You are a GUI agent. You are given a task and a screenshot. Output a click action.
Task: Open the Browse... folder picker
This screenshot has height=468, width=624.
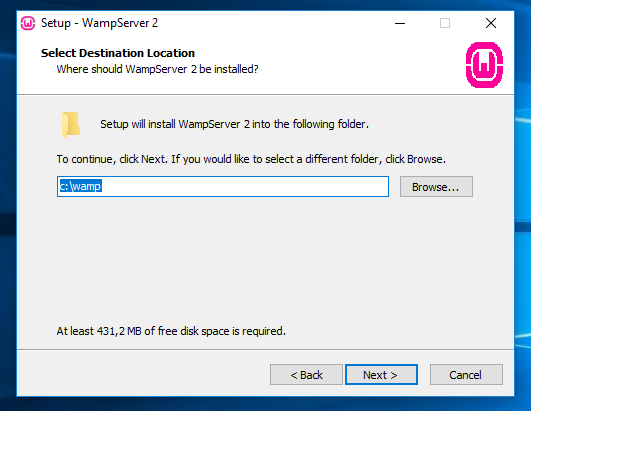[x=436, y=187]
